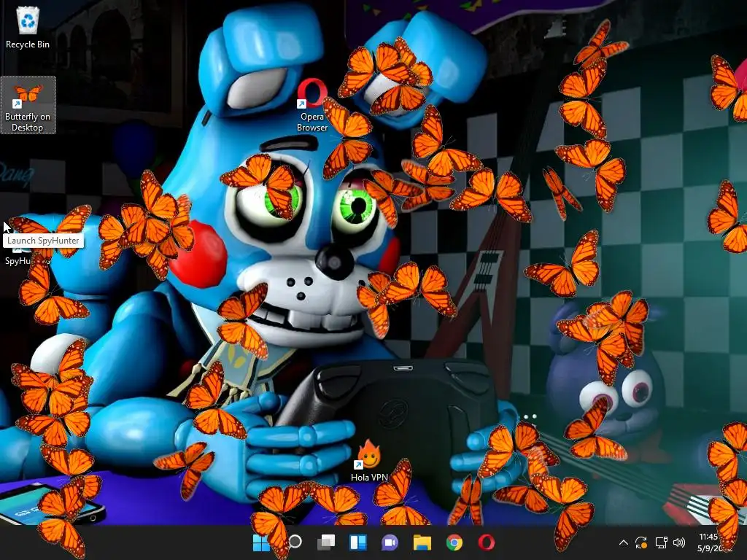Open volume control in the system tray
The width and height of the screenshot is (747, 560).
pyautogui.click(x=679, y=542)
